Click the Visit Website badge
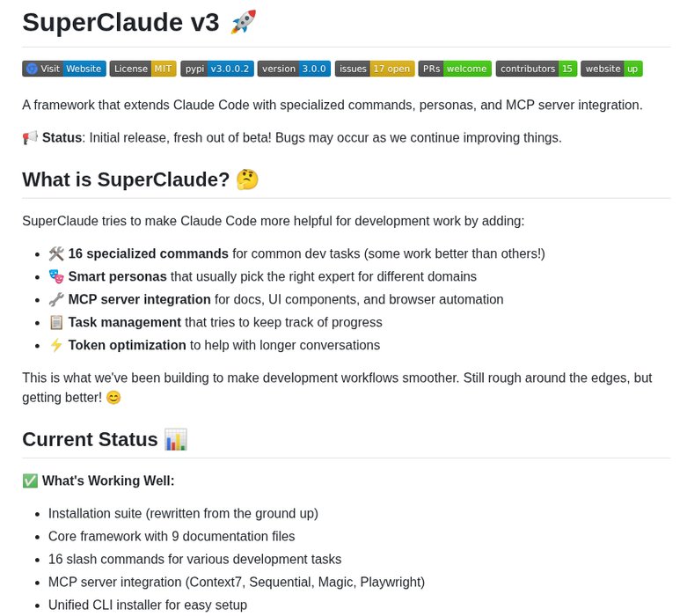687x616 pixels. pyautogui.click(x=64, y=69)
